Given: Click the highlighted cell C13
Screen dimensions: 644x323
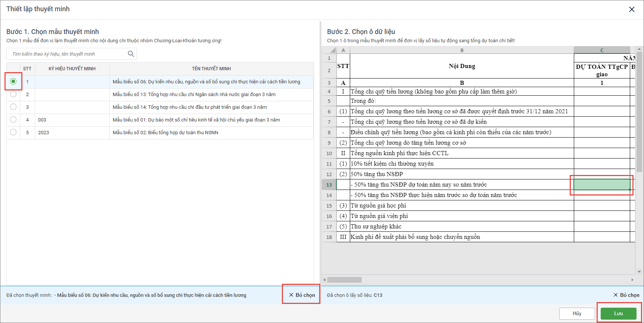Looking at the screenshot, I should coord(601,185).
